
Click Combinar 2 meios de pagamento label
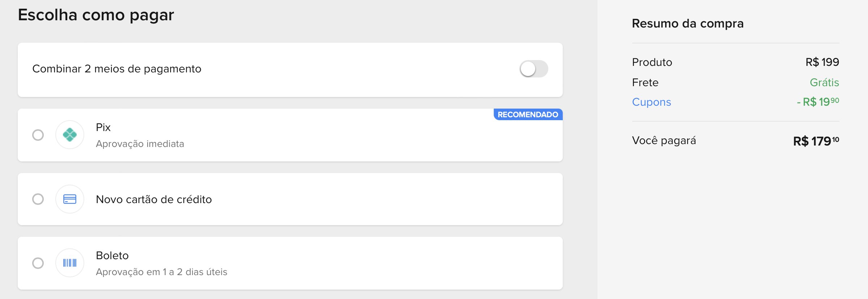(117, 69)
